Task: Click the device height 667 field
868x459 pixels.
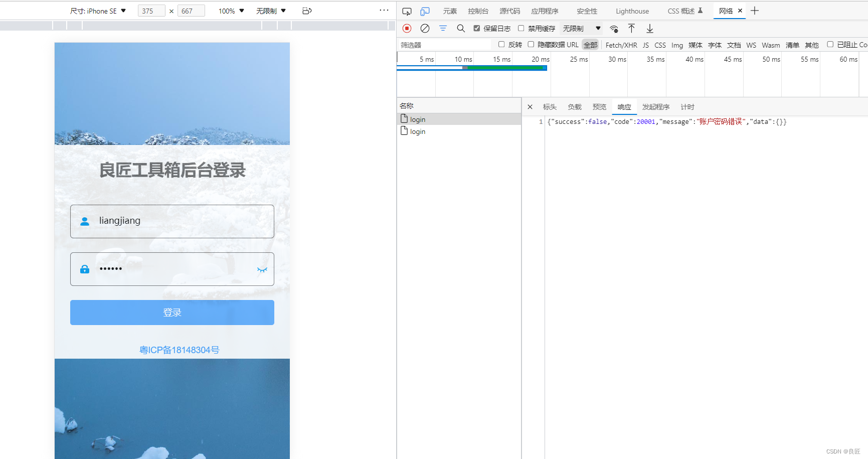Action: (191, 11)
